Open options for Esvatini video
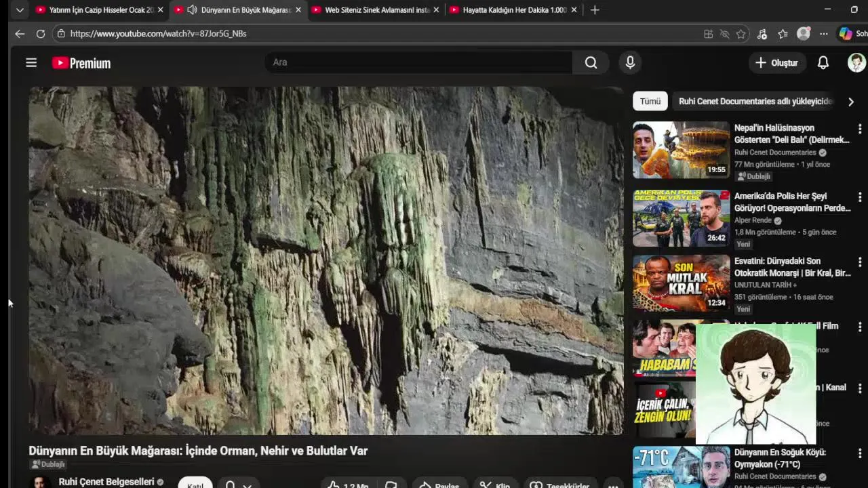This screenshot has height=488, width=868. (x=859, y=262)
